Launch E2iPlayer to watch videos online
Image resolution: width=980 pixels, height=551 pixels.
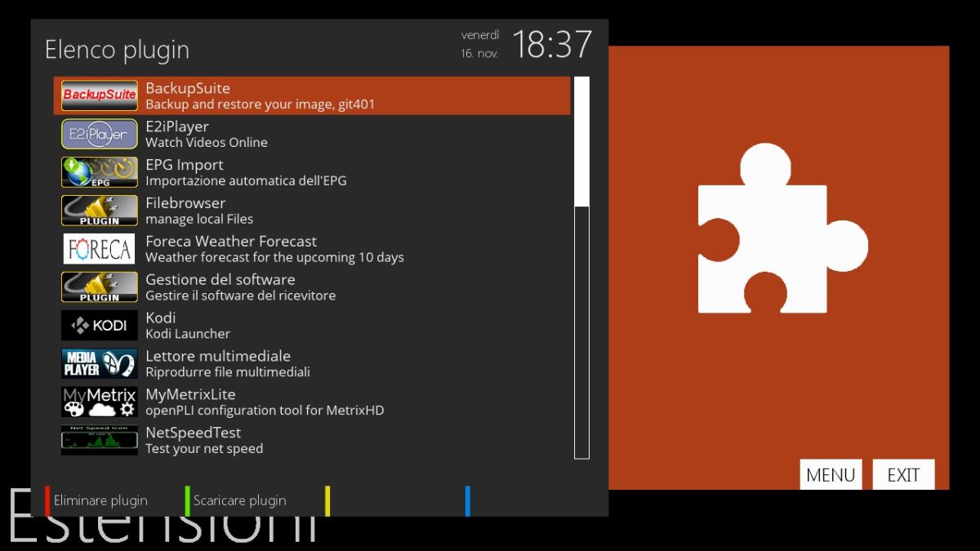(98, 134)
